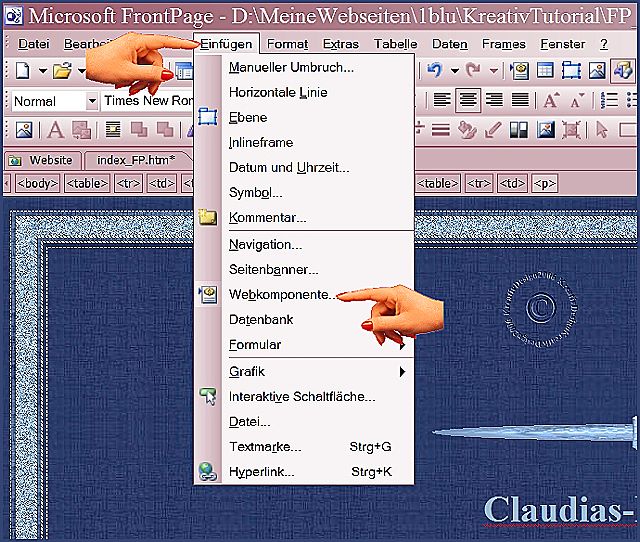Click the Increase Font Size icon
This screenshot has height=542, width=640.
pos(551,100)
